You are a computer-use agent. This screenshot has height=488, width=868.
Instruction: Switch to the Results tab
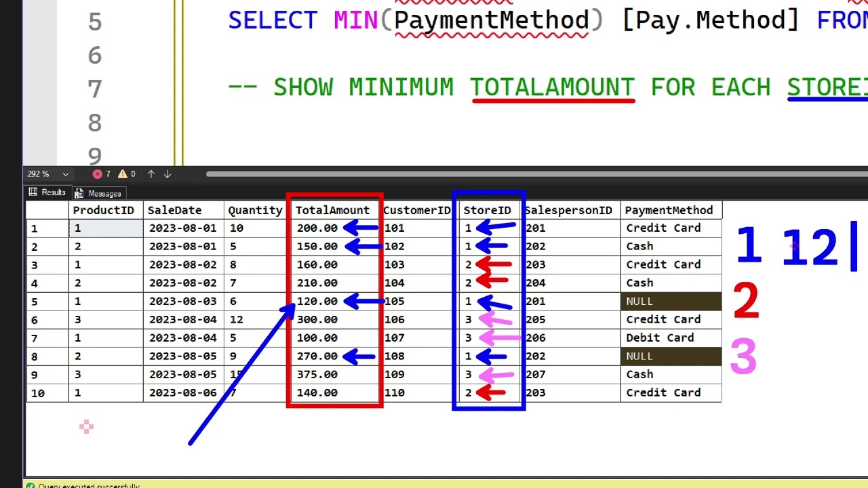pyautogui.click(x=47, y=192)
